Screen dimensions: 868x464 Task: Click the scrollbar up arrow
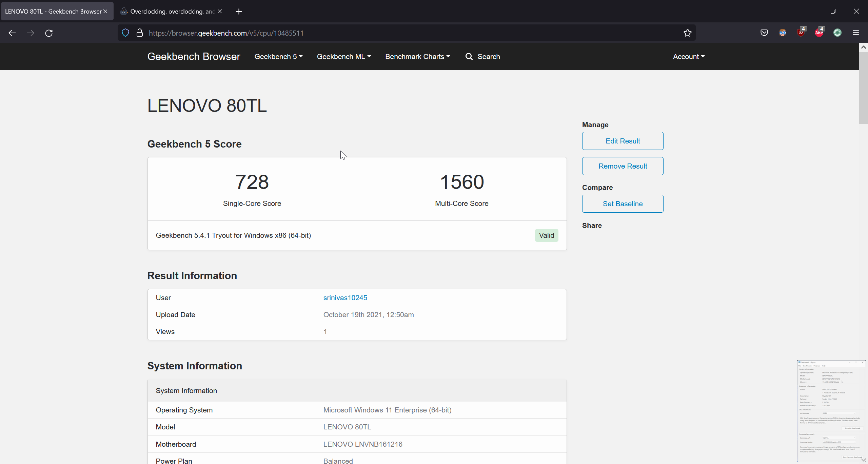pyautogui.click(x=864, y=47)
